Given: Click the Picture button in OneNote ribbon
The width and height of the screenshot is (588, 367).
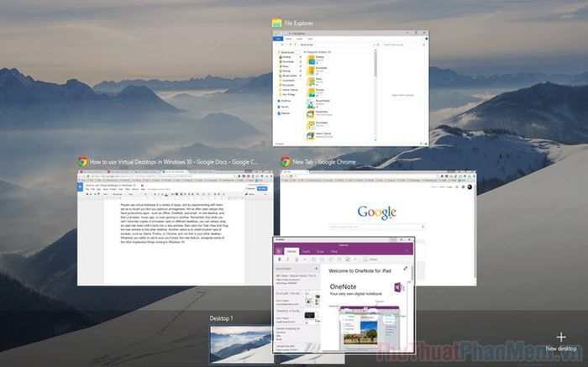Looking at the screenshot, I should coord(371,260).
